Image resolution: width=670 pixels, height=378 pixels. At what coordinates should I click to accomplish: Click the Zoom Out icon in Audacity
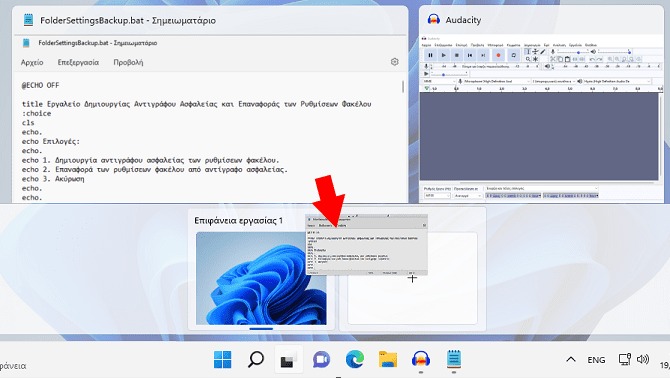coord(617,59)
